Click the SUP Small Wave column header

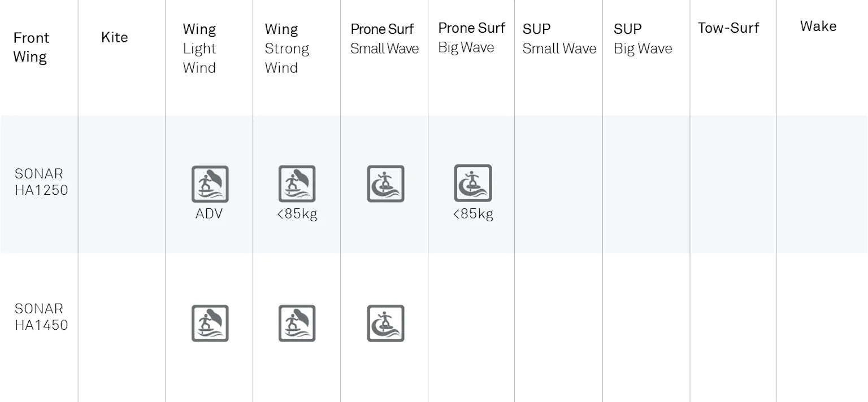tap(559, 39)
